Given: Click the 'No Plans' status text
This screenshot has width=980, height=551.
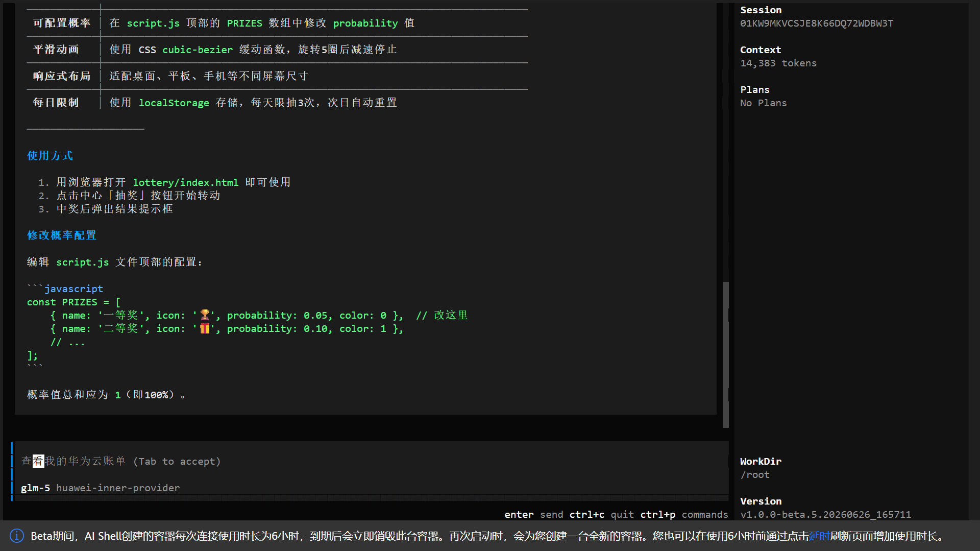Looking at the screenshot, I should [764, 103].
